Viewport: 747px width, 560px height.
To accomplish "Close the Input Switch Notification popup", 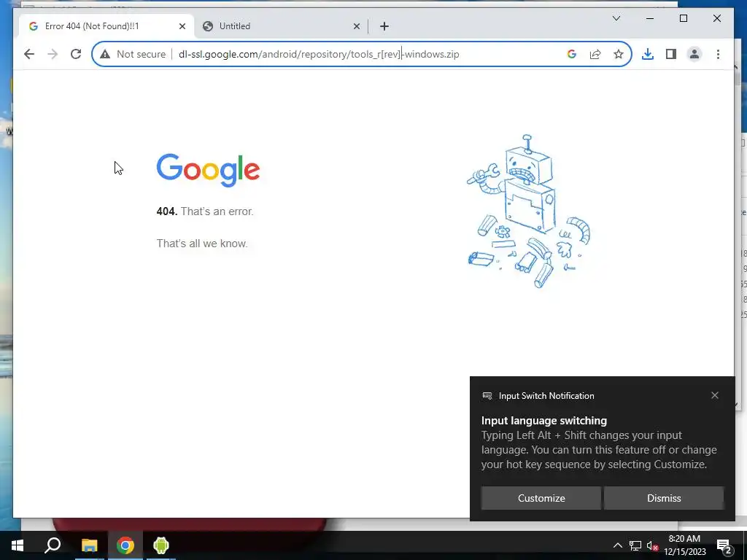I will 715,395.
